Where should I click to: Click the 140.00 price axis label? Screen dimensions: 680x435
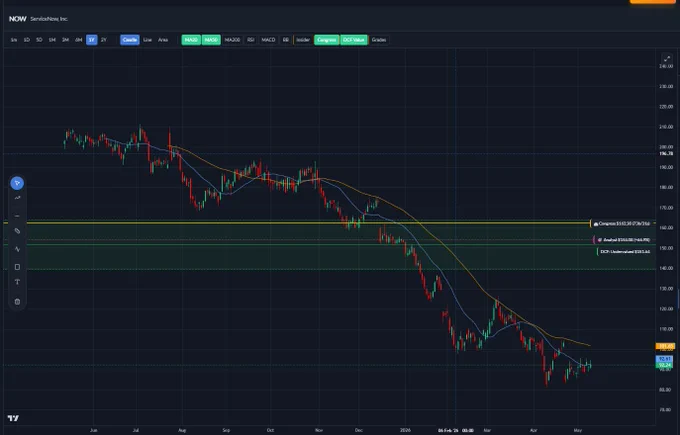(666, 268)
